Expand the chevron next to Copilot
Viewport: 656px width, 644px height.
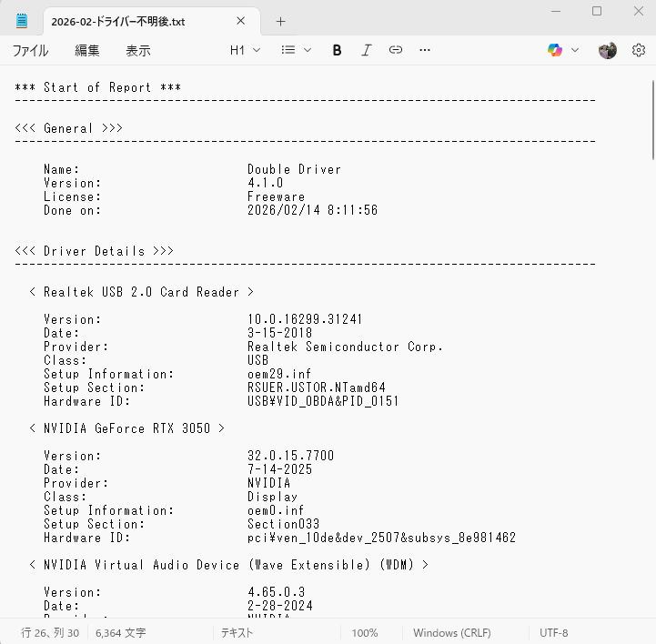tap(574, 51)
